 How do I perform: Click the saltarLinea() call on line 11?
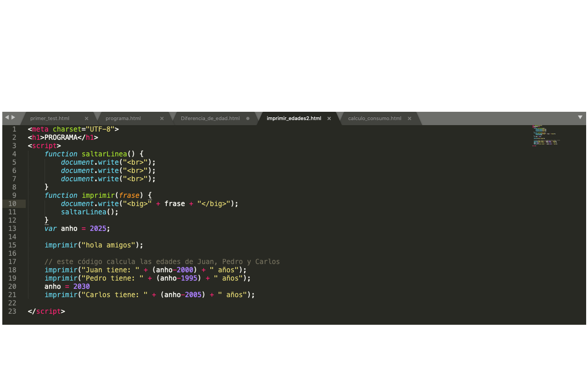pos(90,212)
